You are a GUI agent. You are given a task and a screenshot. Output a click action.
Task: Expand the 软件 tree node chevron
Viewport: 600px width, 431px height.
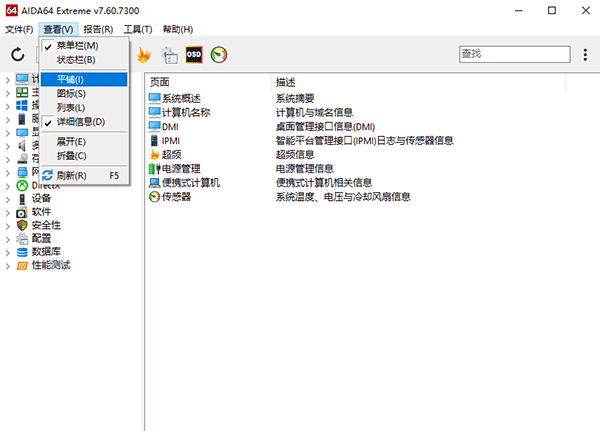point(7,212)
